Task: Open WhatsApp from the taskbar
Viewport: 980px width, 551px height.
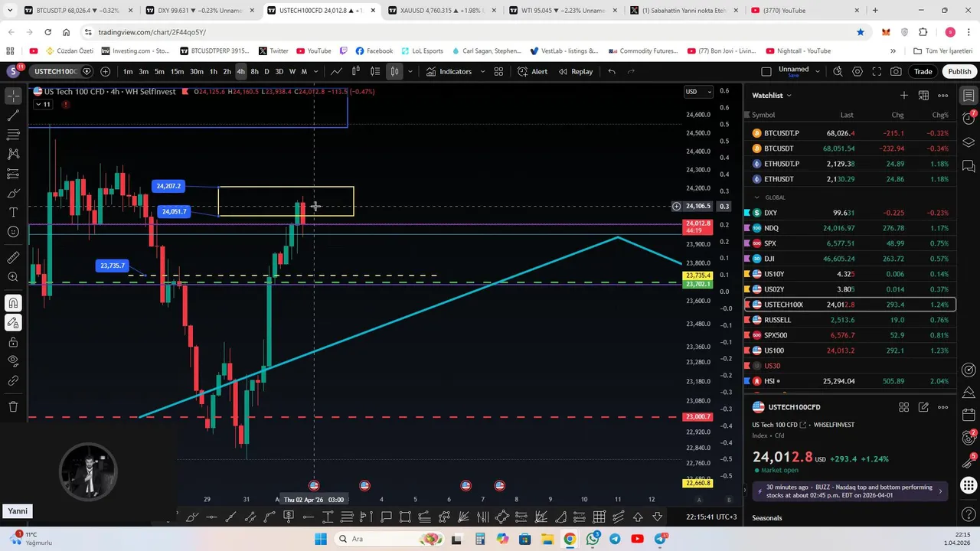Action: (593, 539)
